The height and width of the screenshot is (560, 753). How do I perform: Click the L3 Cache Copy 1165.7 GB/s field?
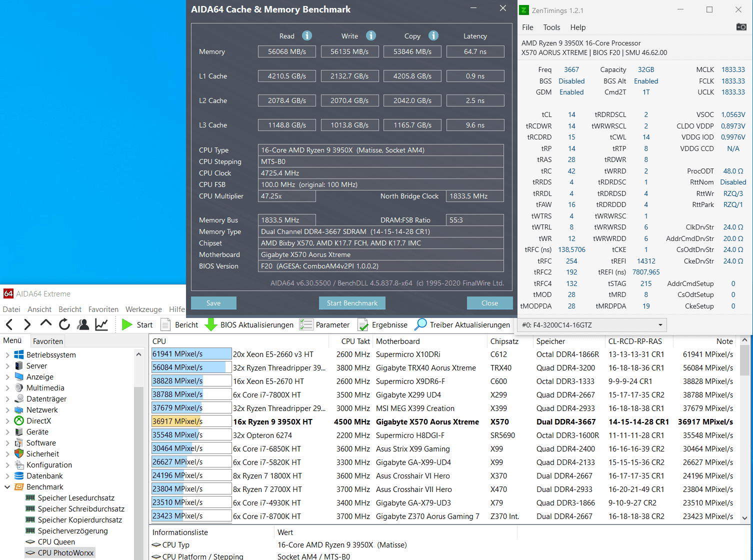[412, 125]
